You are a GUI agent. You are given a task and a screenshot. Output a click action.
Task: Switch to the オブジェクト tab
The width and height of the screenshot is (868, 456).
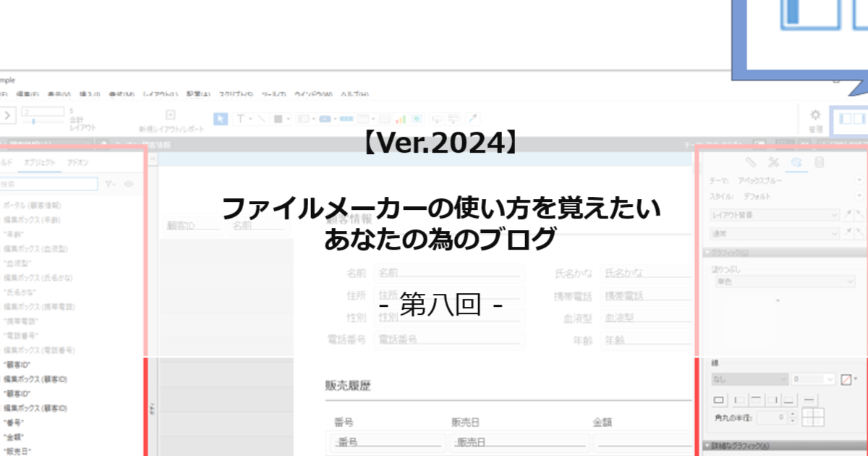[x=39, y=163]
